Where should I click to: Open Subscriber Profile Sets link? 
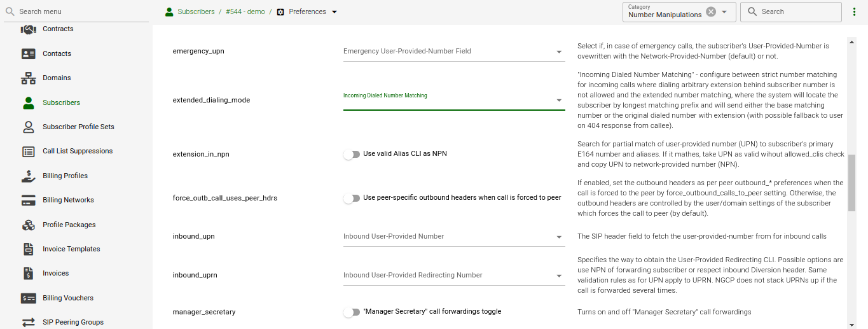coord(78,127)
